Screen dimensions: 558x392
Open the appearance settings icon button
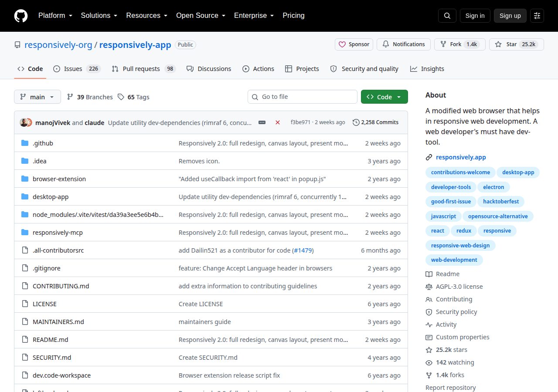(x=537, y=16)
